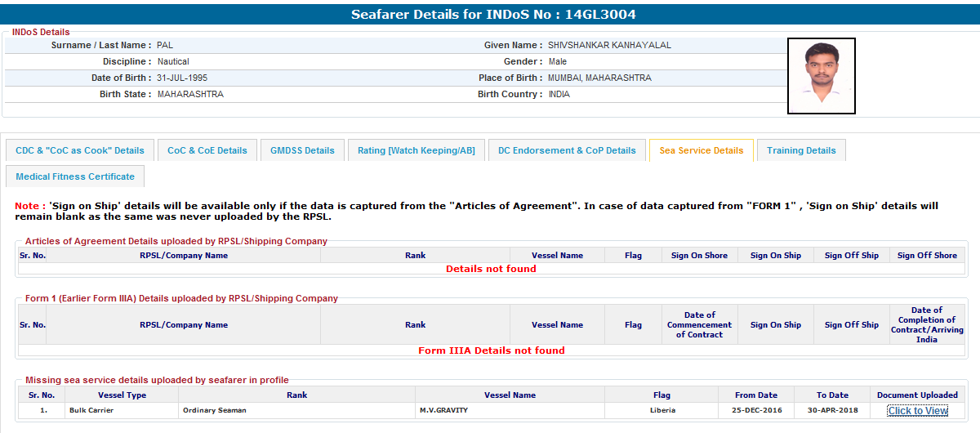Click the Sign On Shore column header
980x433 pixels.
(699, 256)
